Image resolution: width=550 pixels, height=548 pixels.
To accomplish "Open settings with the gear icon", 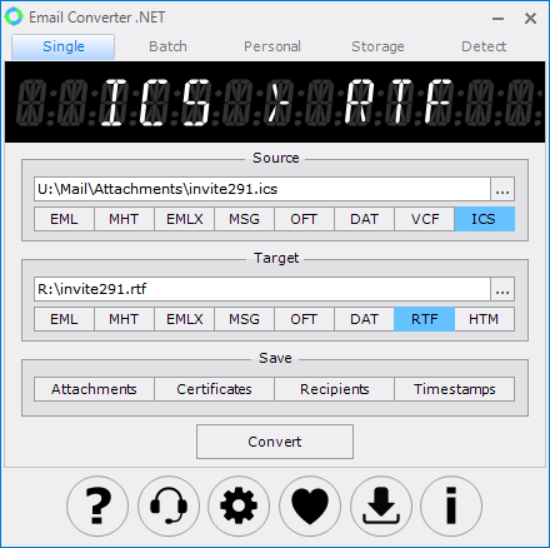I will (239, 506).
